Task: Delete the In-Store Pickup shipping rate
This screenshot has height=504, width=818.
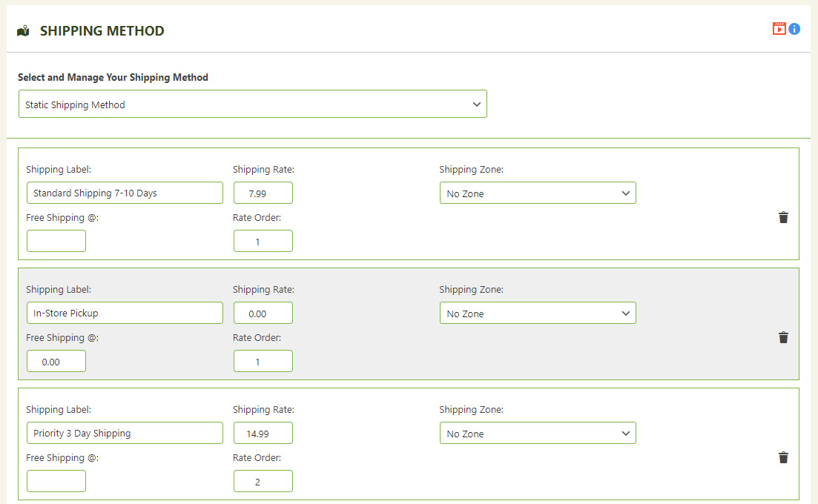Action: click(x=783, y=337)
